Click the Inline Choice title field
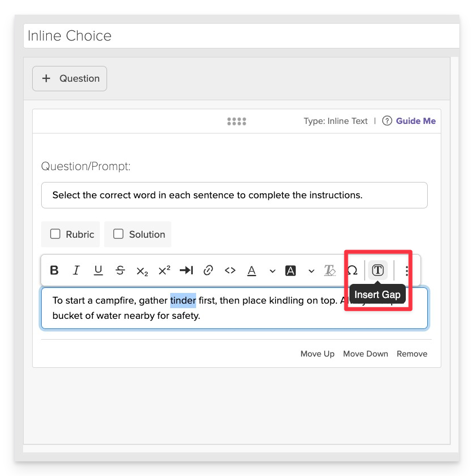474x476 pixels. [241, 36]
